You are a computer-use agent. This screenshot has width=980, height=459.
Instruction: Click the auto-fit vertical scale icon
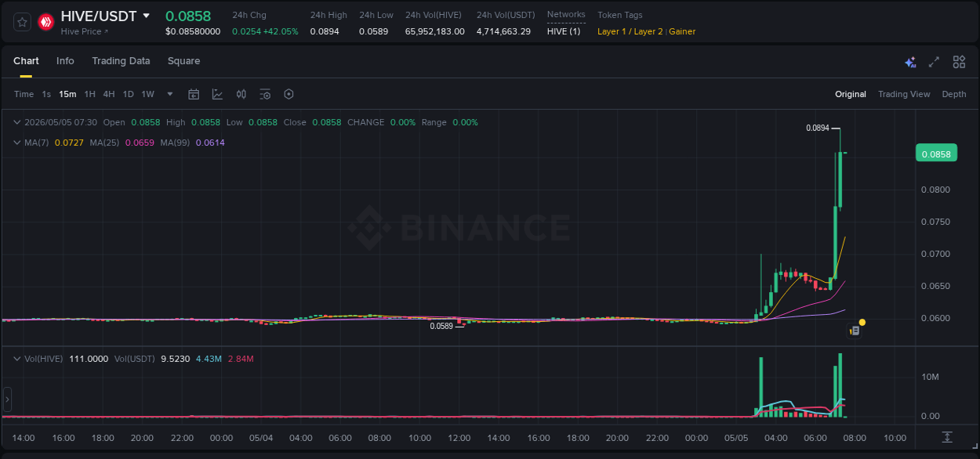point(947,437)
